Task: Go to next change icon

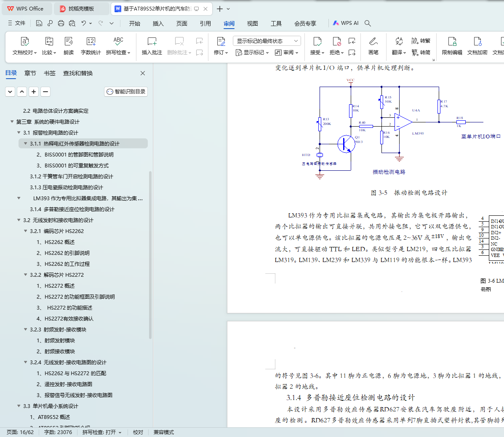Action: [x=352, y=52]
